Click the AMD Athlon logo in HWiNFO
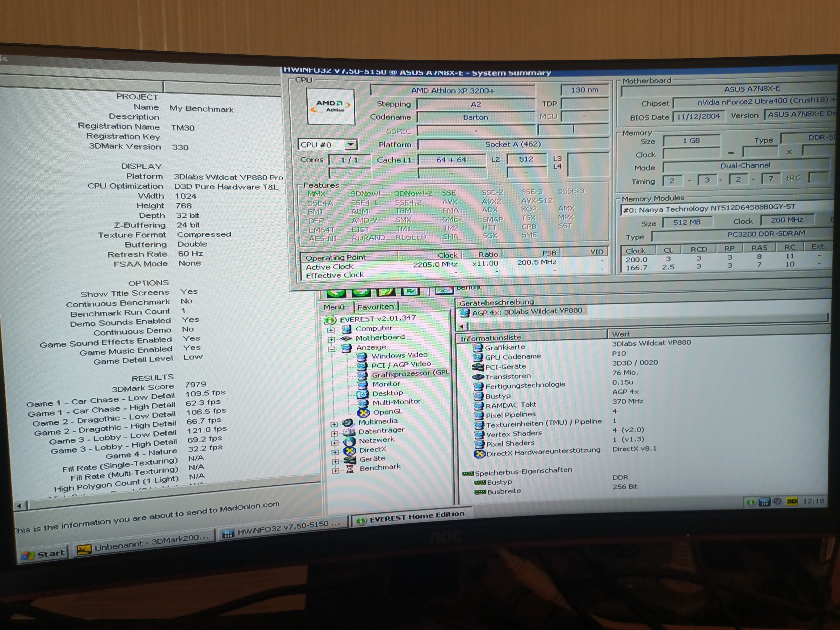 pyautogui.click(x=331, y=106)
